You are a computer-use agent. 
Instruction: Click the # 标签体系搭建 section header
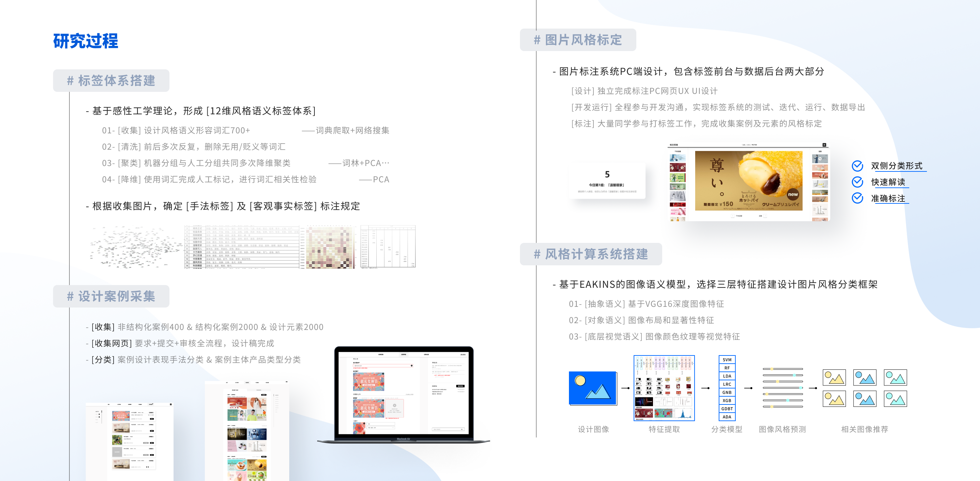[111, 81]
